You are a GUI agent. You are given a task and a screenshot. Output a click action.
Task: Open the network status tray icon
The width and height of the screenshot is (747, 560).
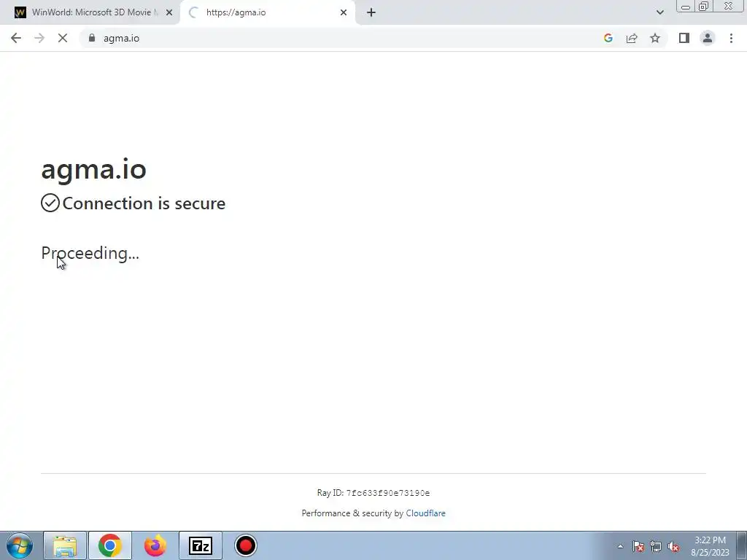(656, 546)
